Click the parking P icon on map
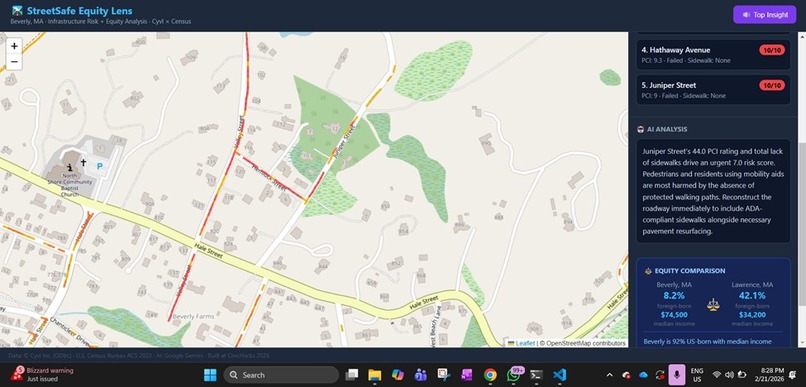The image size is (806, 387). [100, 166]
